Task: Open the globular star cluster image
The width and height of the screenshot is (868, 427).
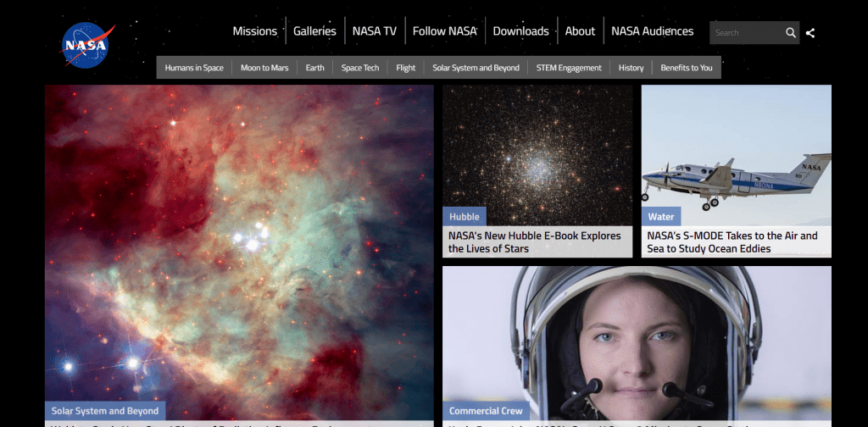Action: tap(537, 155)
